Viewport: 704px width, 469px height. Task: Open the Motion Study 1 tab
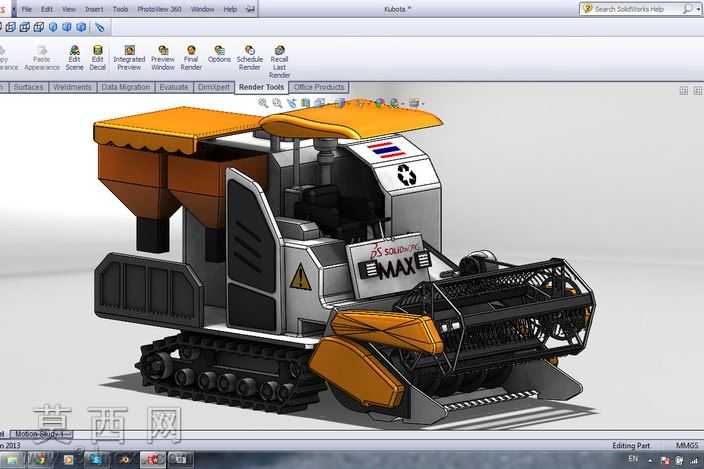click(x=40, y=434)
